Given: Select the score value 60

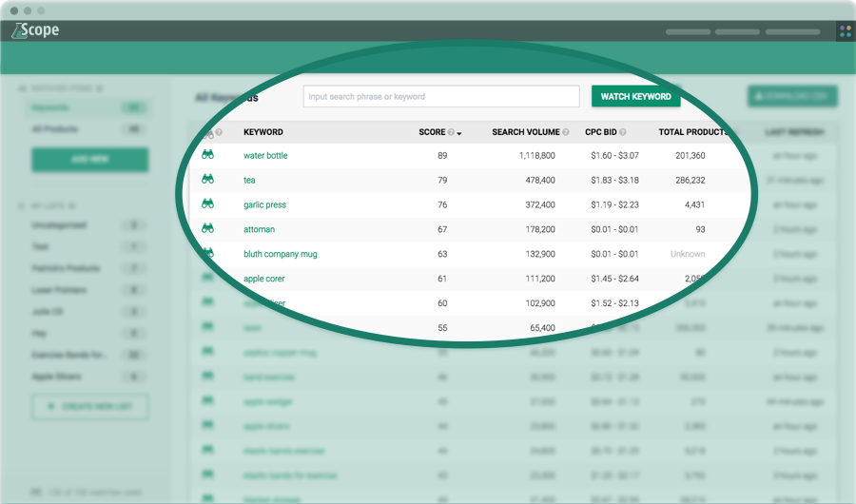Looking at the screenshot, I should point(442,303).
